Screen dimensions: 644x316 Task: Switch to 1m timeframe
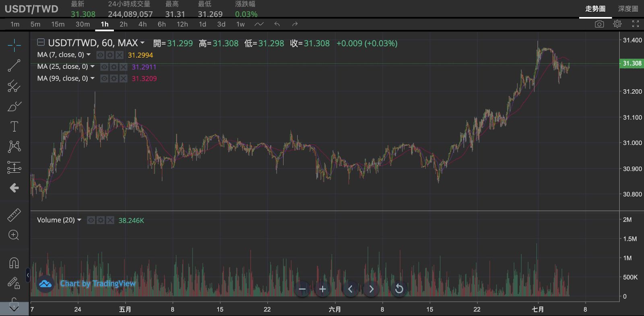(x=15, y=24)
